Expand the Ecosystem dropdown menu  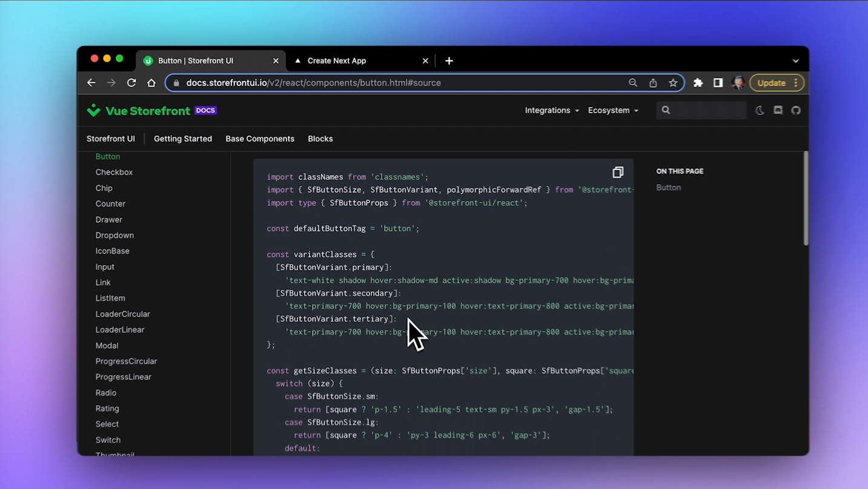pos(613,110)
